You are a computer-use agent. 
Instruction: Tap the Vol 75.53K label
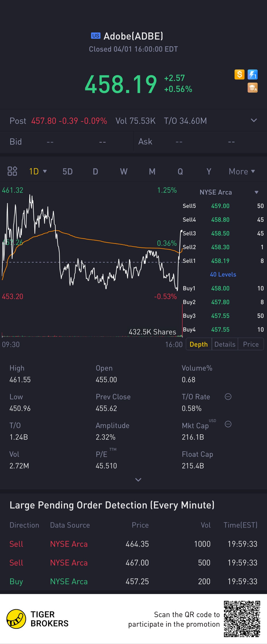click(135, 121)
